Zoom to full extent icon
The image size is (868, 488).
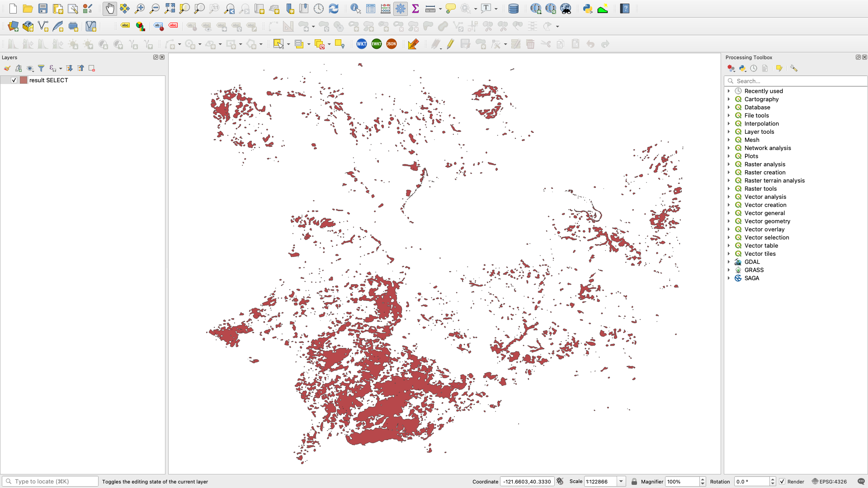point(170,9)
